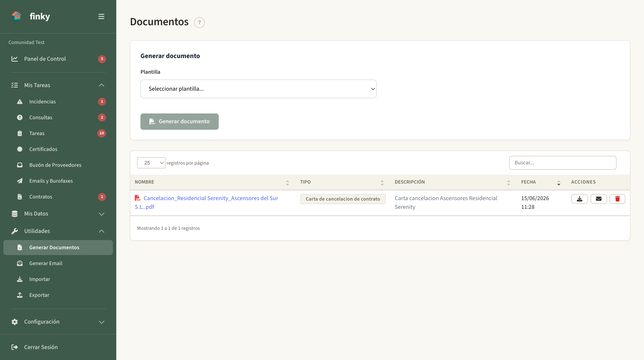644x360 pixels.
Task: Open Emails y Burofaxes
Action: (58, 181)
